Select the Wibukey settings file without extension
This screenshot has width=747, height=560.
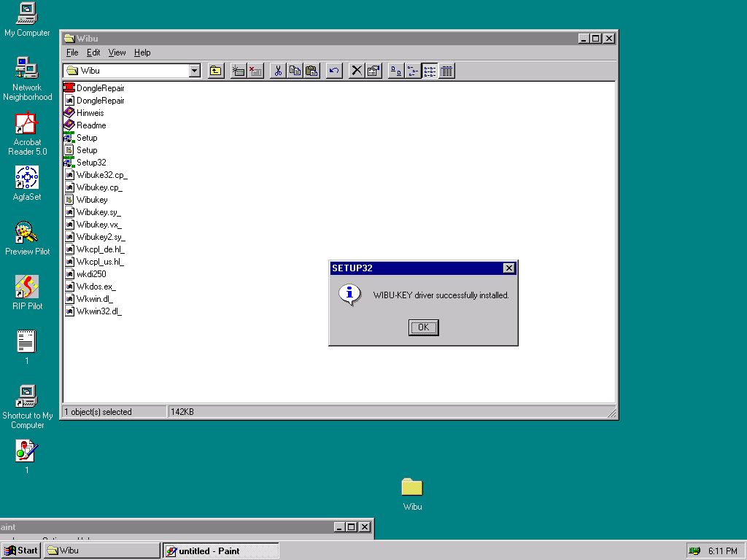coord(86,200)
